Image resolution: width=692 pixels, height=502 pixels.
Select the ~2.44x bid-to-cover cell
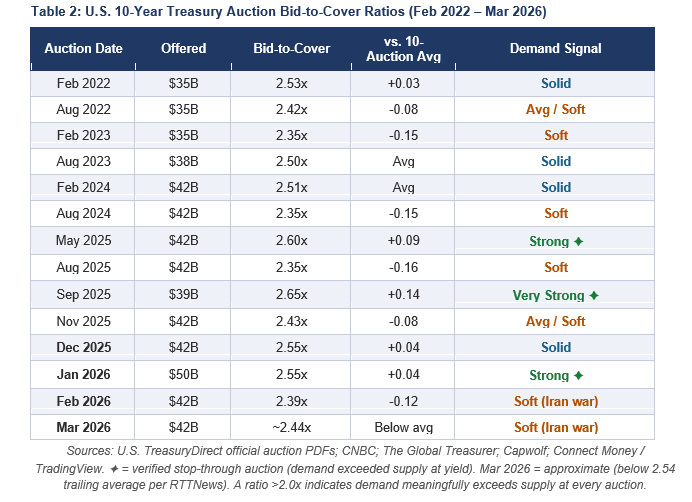click(291, 428)
